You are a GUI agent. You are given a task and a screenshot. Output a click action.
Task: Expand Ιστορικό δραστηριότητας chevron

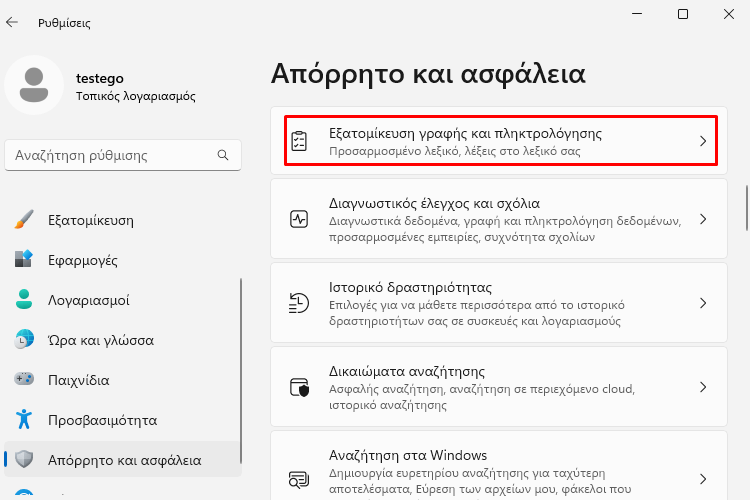click(x=703, y=303)
